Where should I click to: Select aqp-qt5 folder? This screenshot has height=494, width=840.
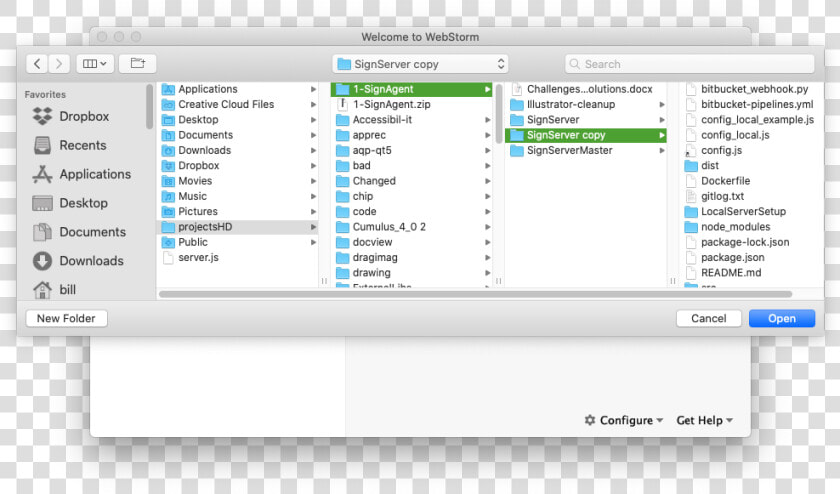pyautogui.click(x=411, y=151)
